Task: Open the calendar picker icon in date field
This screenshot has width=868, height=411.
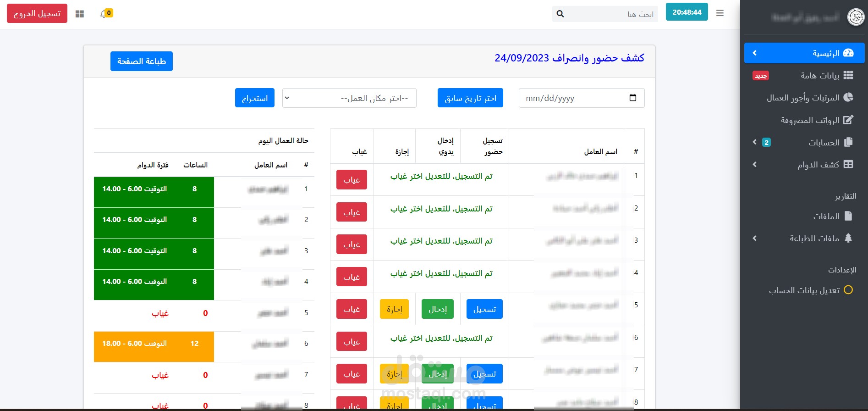Action: click(x=633, y=98)
